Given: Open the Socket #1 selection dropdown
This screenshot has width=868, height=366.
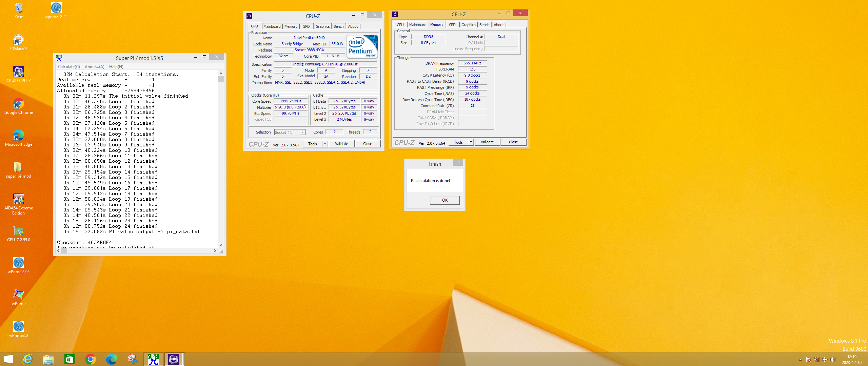Looking at the screenshot, I should tap(290, 133).
